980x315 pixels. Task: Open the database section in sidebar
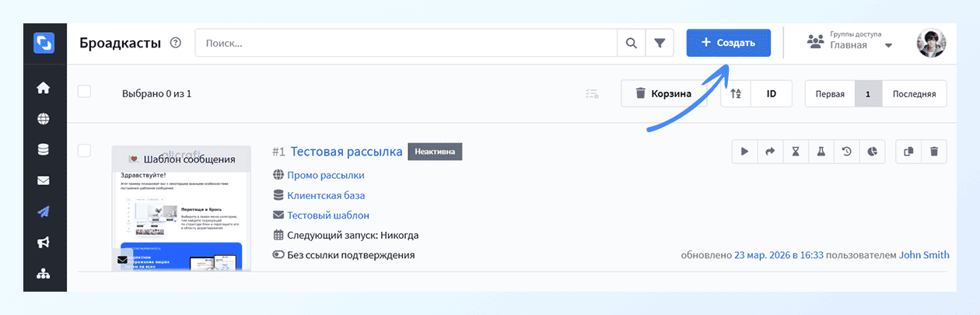tap(44, 149)
